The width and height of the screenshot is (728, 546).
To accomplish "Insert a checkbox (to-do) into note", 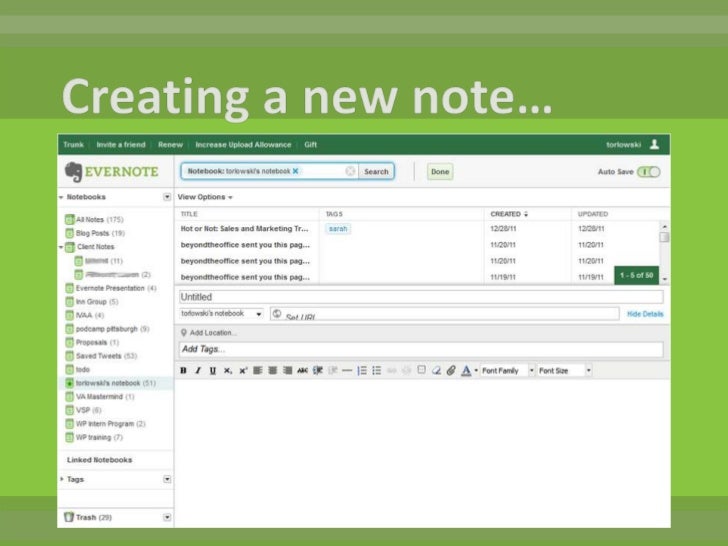I will [421, 370].
